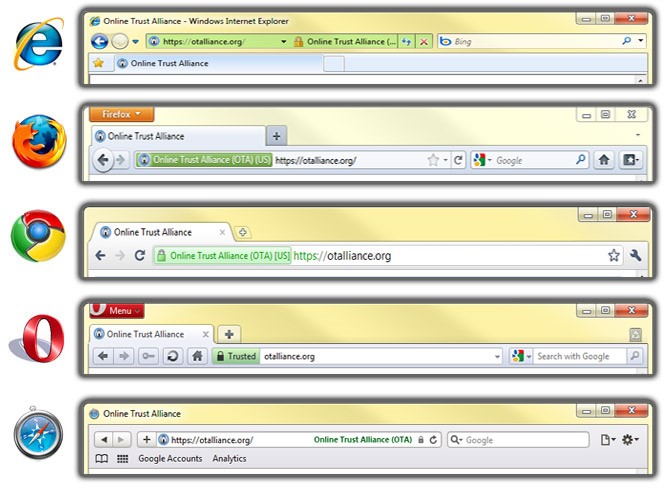Close the Online Trust Alliance tab in Chrome
Screen dimensions: 672x489
[222, 232]
